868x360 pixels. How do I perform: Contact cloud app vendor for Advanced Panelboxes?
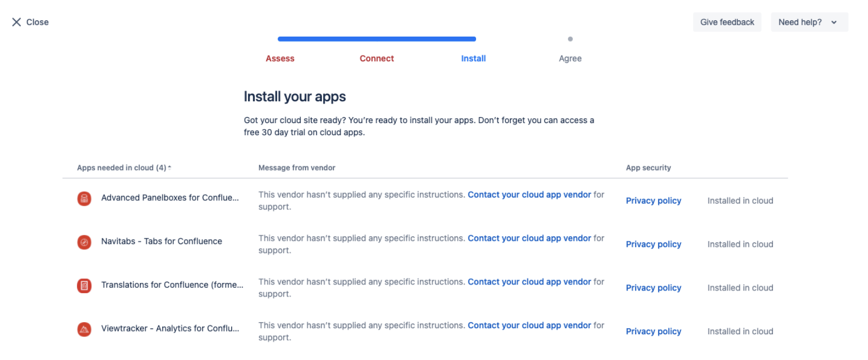529,195
